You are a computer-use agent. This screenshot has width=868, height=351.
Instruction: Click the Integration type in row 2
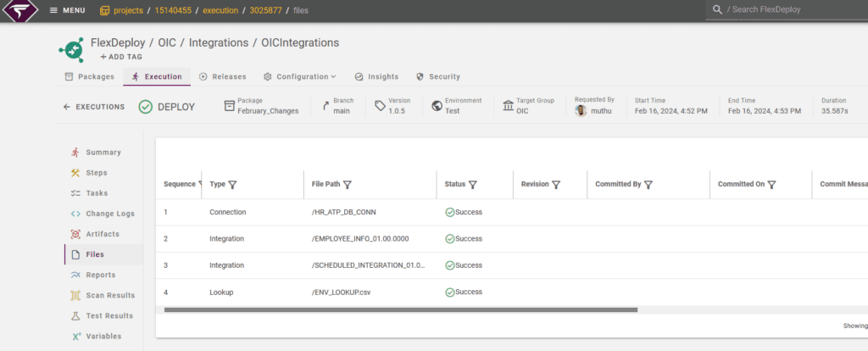coord(226,238)
